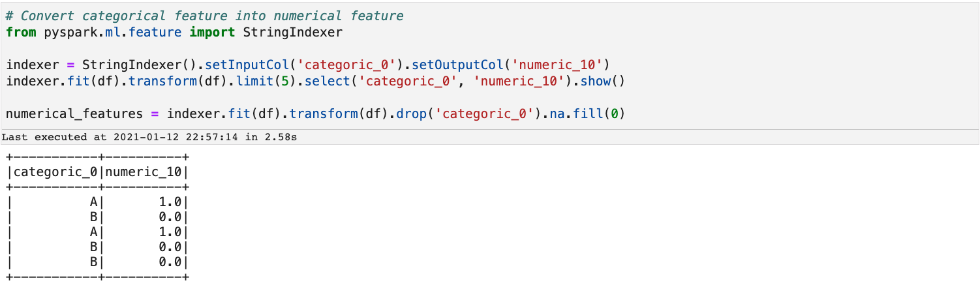This screenshot has height=289, width=980.
Task: Place cursor on 'from' keyword
Action: point(21,31)
